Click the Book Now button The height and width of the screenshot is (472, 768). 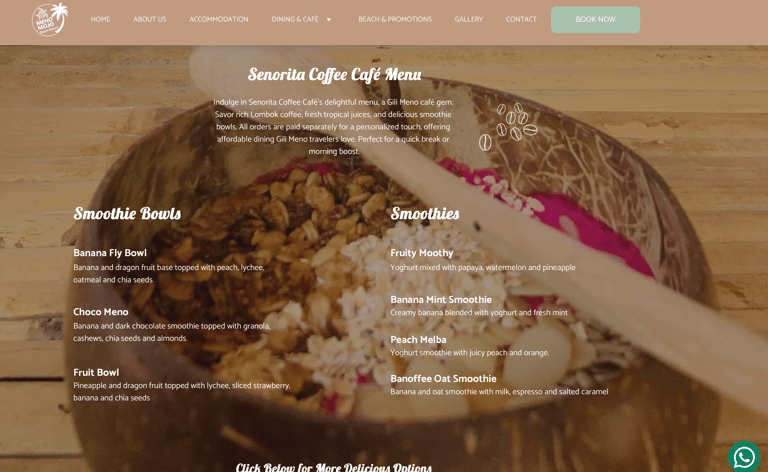point(596,20)
